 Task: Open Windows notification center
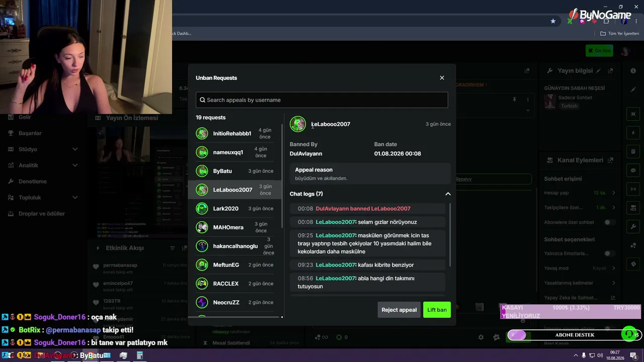pos(633,355)
